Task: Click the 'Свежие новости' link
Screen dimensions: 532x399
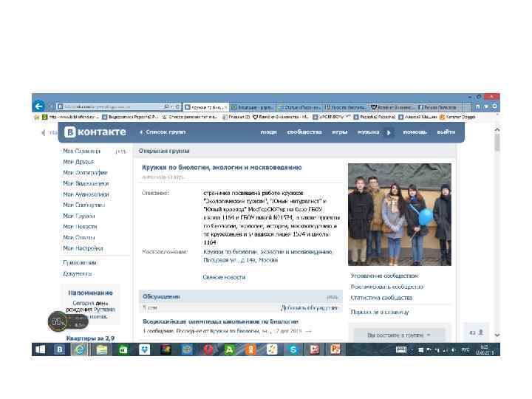Action: click(x=224, y=277)
